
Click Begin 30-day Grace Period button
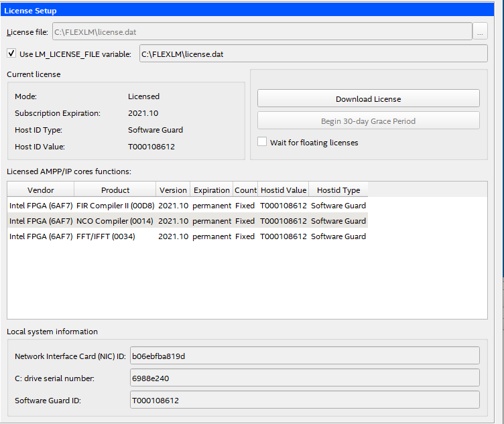point(368,121)
